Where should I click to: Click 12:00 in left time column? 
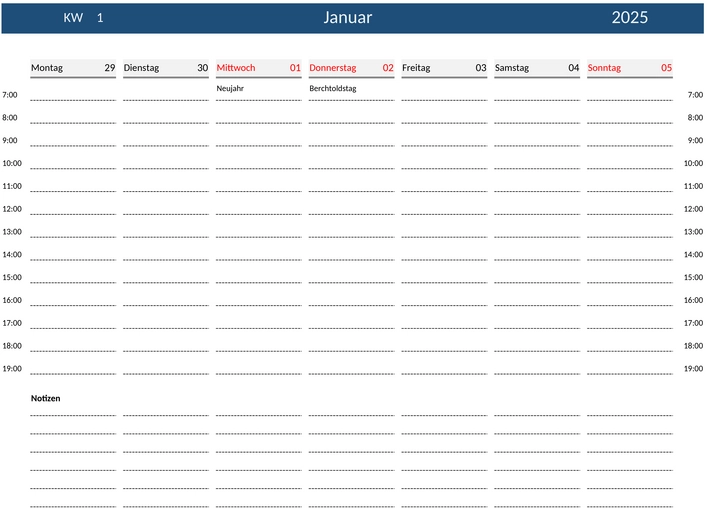[12, 209]
